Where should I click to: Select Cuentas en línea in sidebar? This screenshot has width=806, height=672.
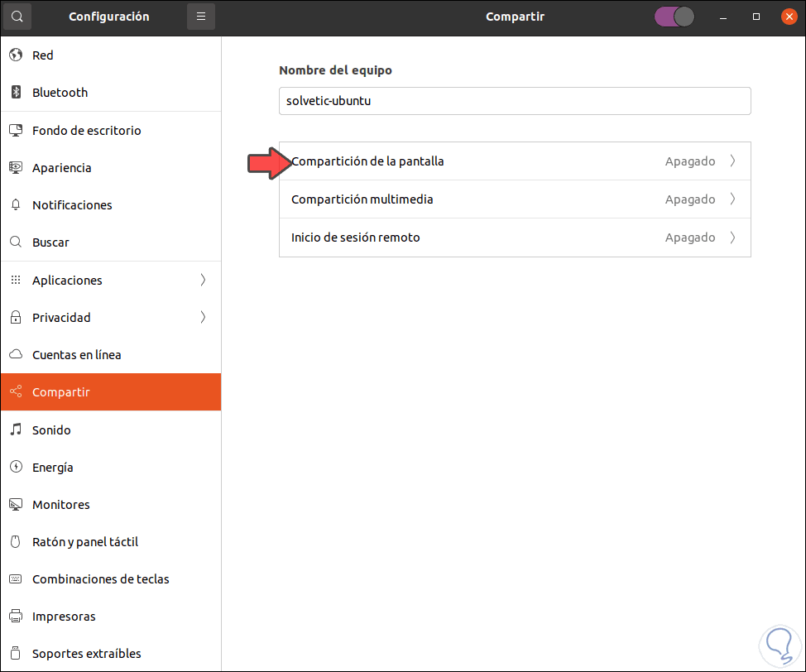coord(76,355)
